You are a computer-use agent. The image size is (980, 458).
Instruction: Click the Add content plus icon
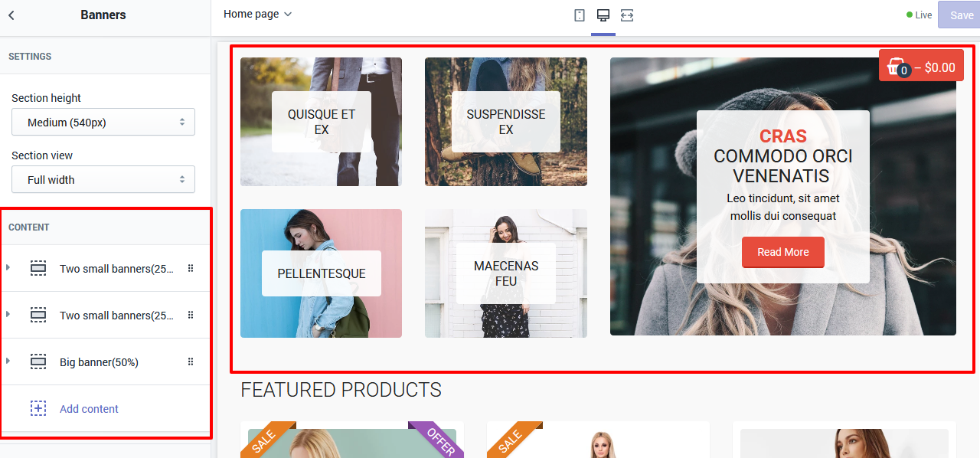[x=38, y=408]
